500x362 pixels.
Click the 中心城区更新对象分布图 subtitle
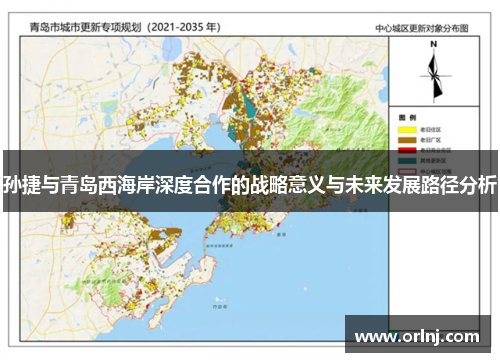[422, 28]
